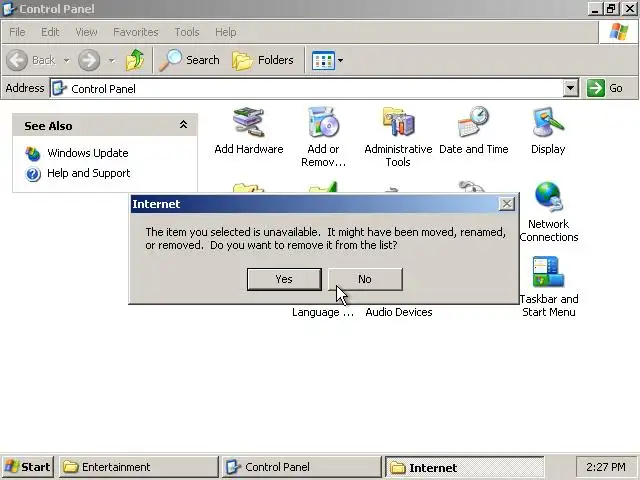The image size is (640, 480).
Task: Expand the Address bar dropdown
Action: coord(570,88)
